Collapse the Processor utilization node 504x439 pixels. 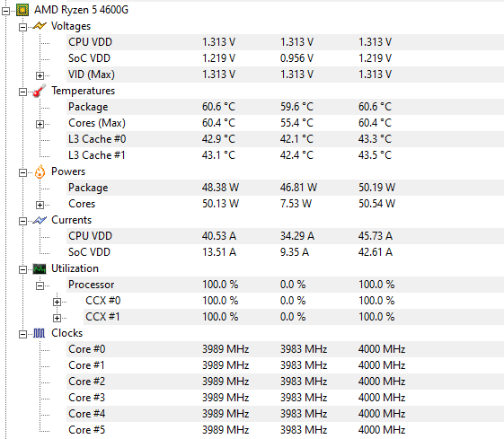[x=40, y=285]
